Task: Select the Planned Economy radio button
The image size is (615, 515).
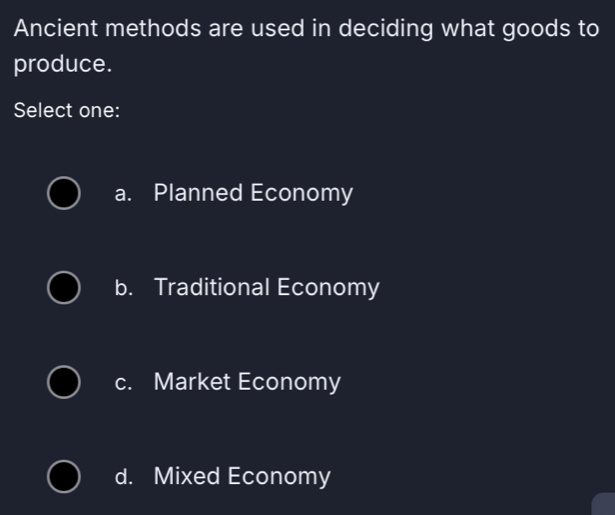Action: coord(64,194)
